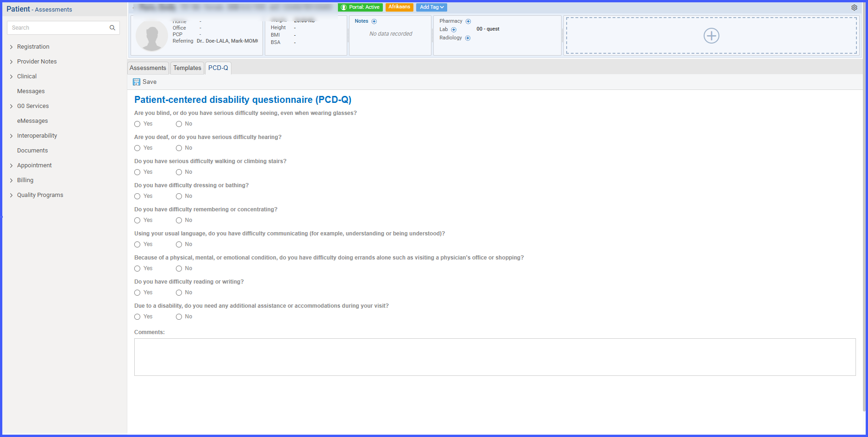Click the Clinical sidebar item
The height and width of the screenshot is (437, 868).
point(27,76)
